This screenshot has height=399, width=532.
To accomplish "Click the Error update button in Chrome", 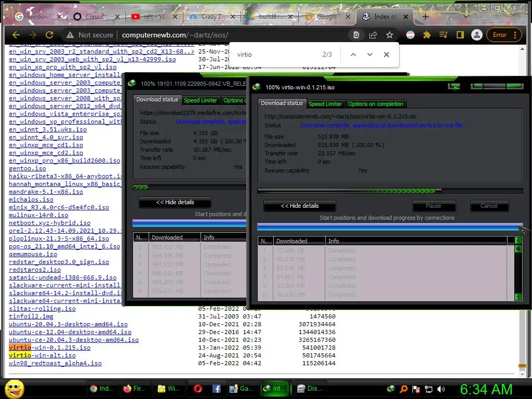I will [499, 35].
